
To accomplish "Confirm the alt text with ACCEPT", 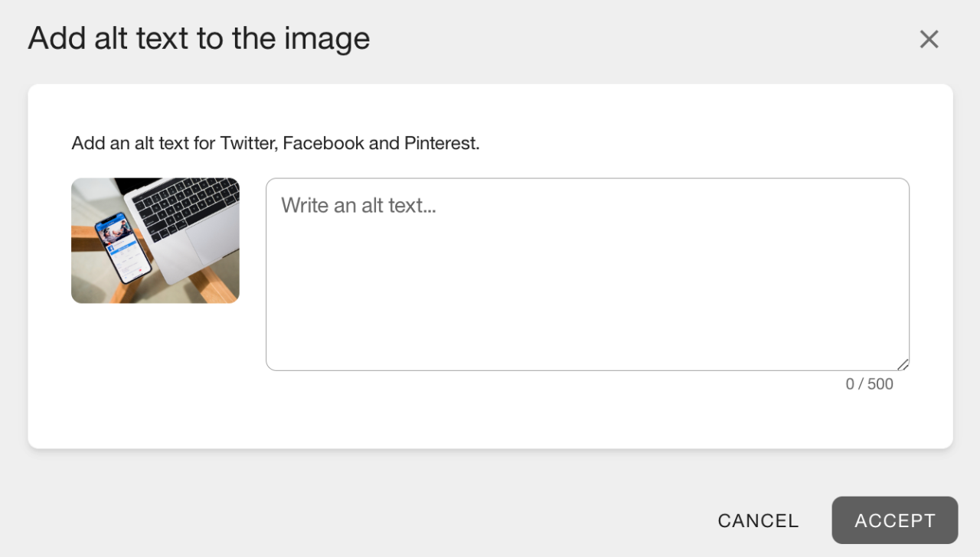I will pyautogui.click(x=894, y=520).
